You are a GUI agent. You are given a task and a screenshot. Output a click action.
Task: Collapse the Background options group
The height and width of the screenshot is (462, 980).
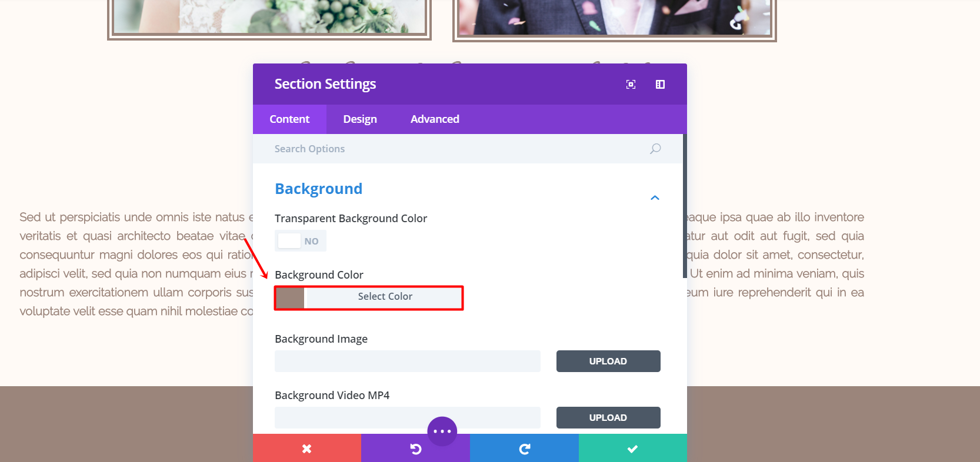point(655,198)
